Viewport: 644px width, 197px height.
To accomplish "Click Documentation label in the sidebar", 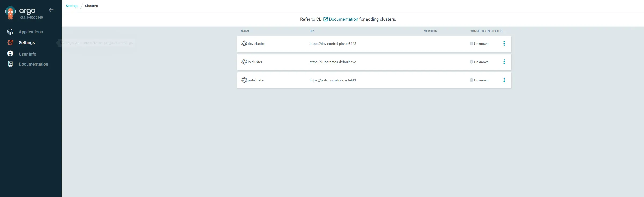I will [33, 64].
